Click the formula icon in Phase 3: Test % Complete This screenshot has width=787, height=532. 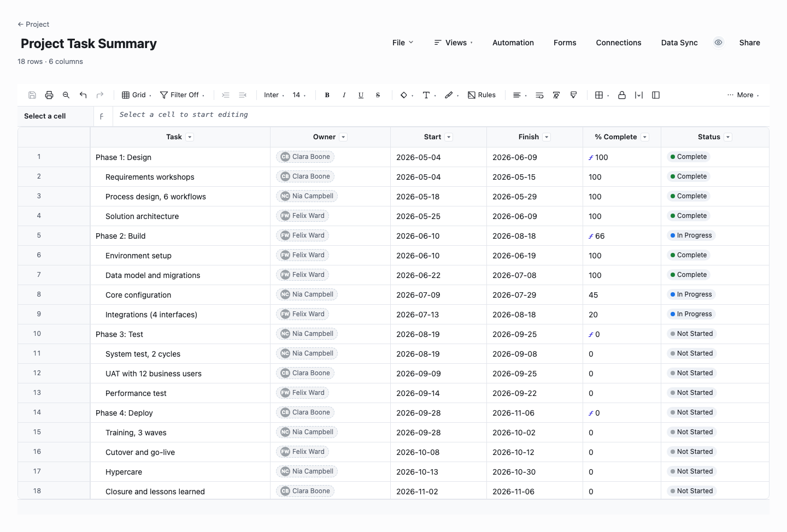591,335
